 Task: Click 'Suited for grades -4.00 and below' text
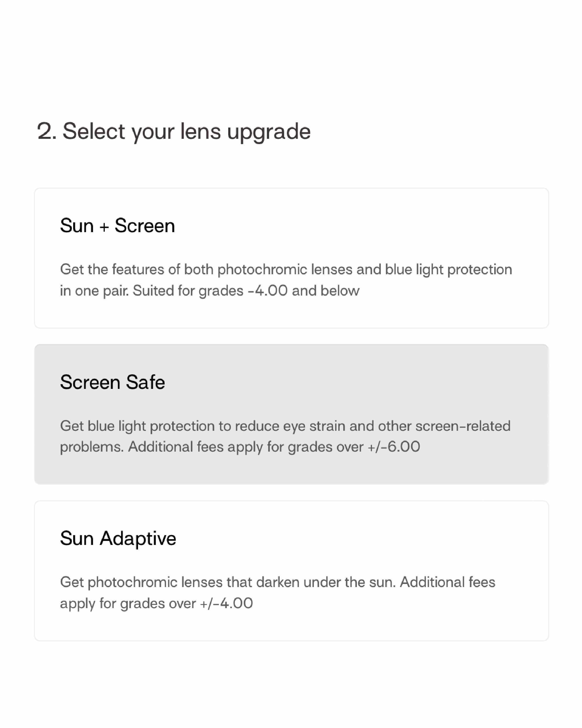246,291
